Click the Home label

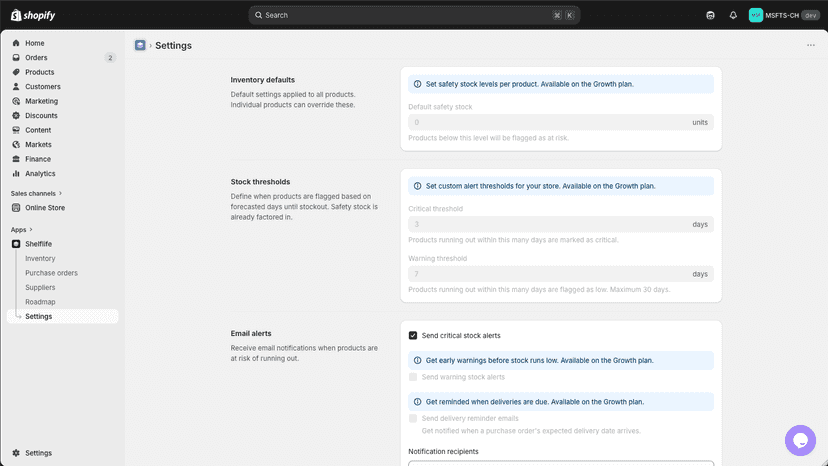[34, 43]
